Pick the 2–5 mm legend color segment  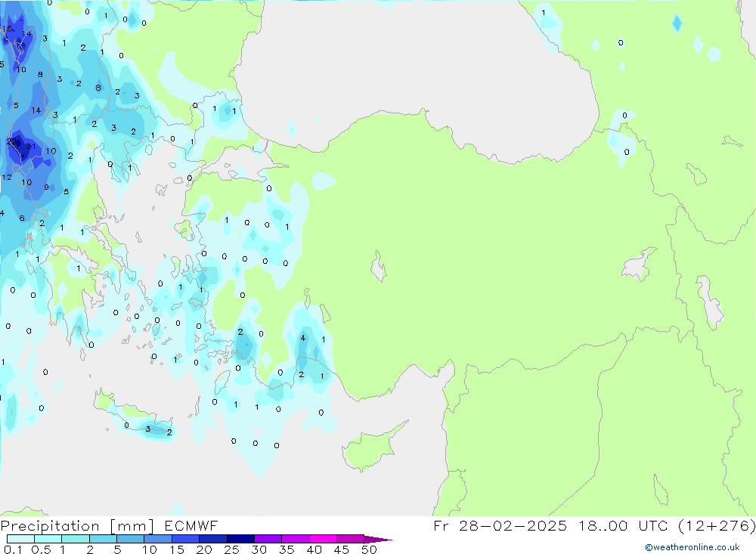[x=103, y=539]
